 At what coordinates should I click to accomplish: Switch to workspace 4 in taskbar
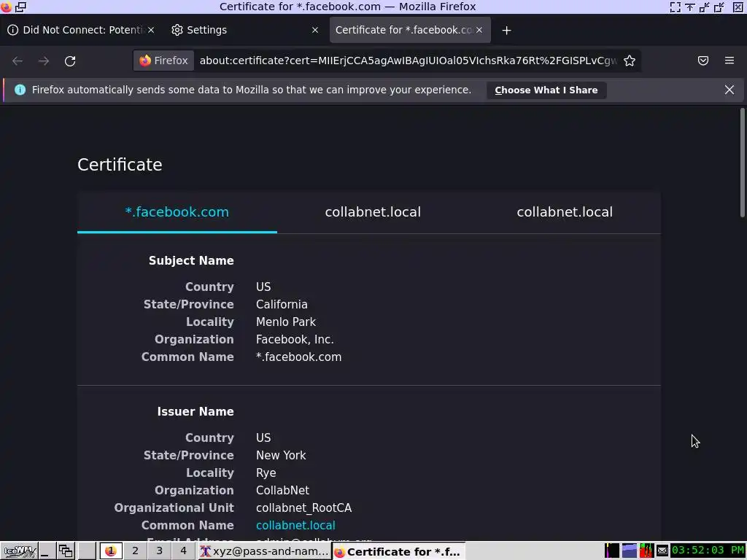(183, 551)
